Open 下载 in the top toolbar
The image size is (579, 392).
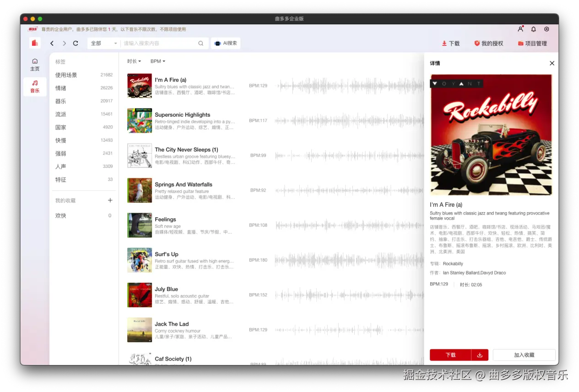tap(451, 43)
